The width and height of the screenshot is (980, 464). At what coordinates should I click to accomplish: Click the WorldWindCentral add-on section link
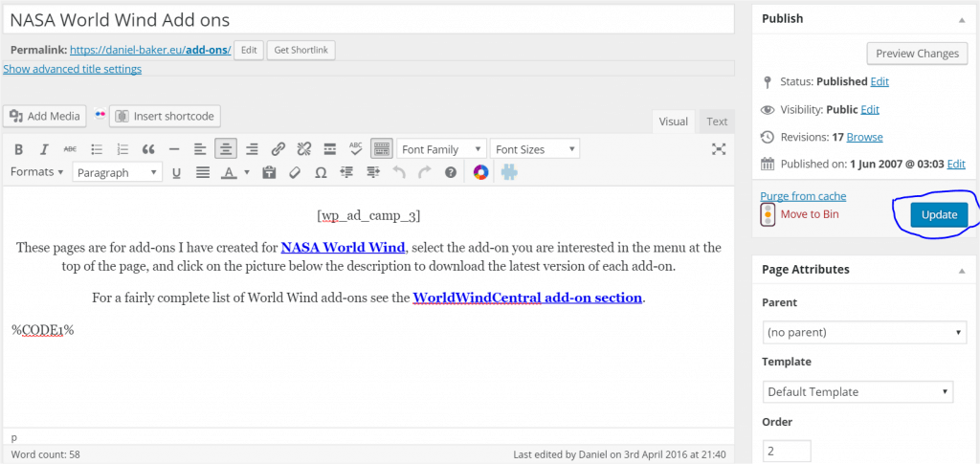[527, 298]
